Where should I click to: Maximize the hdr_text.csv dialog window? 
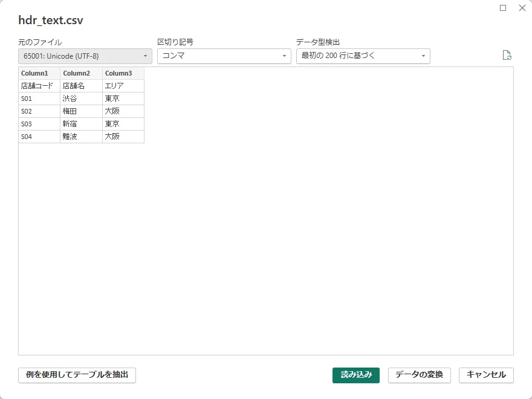click(503, 8)
